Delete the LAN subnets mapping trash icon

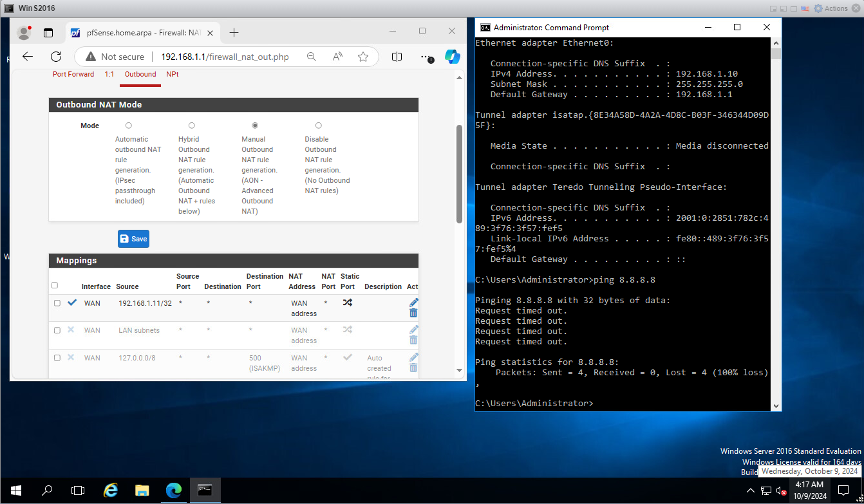(413, 340)
